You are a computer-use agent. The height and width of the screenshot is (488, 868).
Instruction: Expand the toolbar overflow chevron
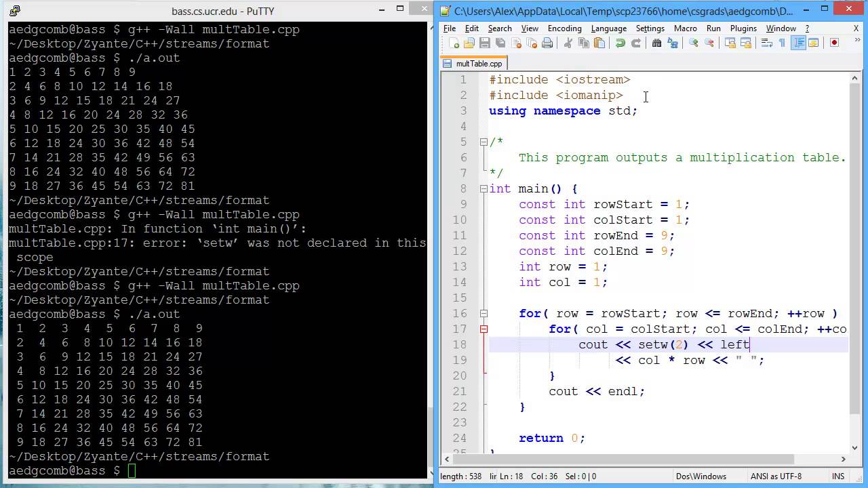857,40
